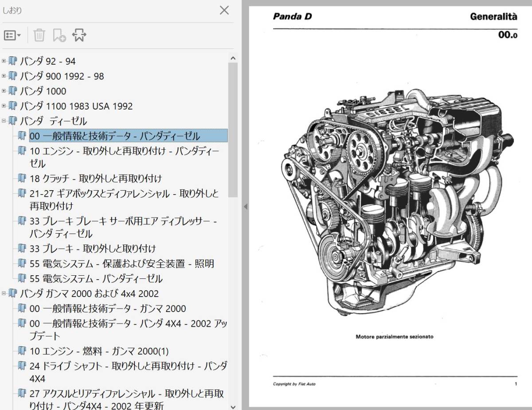Viewport: 532px width, 410px height.
Task: Click bookmark ribbon icon beside 24 ドライブ シャフト
Action: pyautogui.click(x=22, y=366)
